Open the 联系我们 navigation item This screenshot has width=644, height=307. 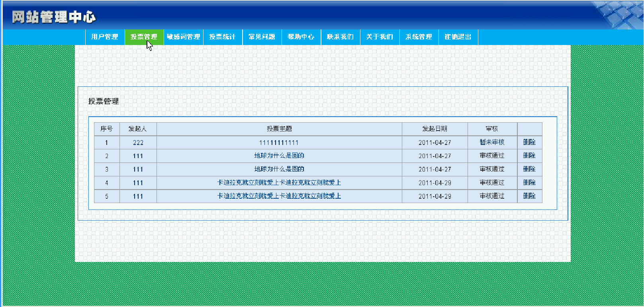click(341, 37)
